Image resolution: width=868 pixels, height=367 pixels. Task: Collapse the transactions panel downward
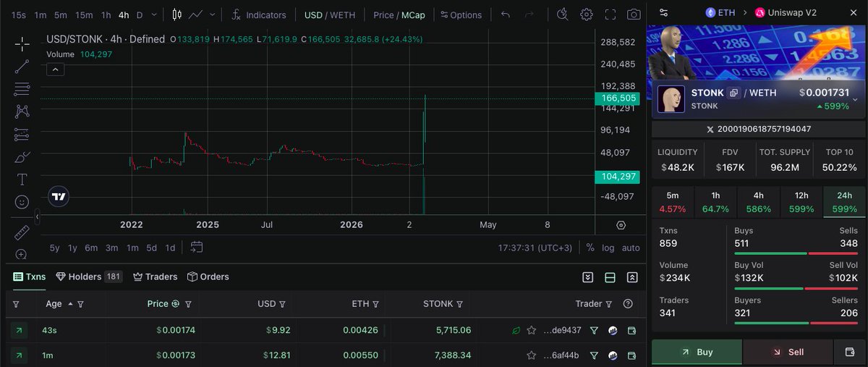click(588, 277)
